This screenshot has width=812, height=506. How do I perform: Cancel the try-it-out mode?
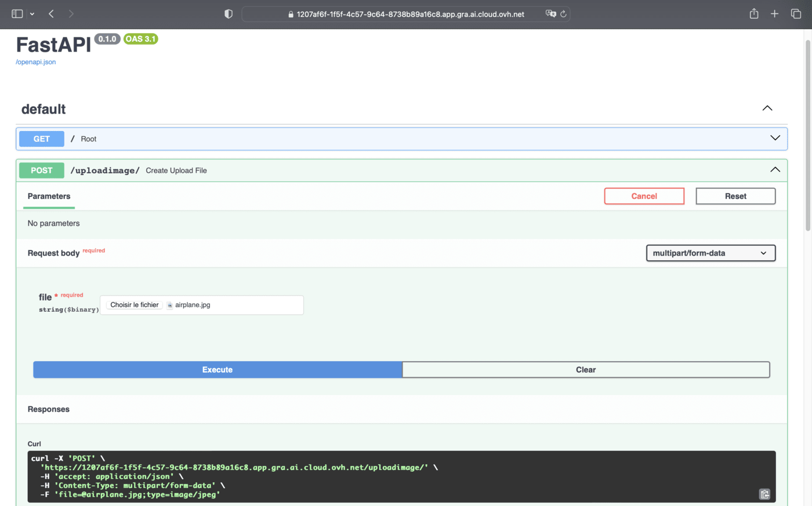644,196
